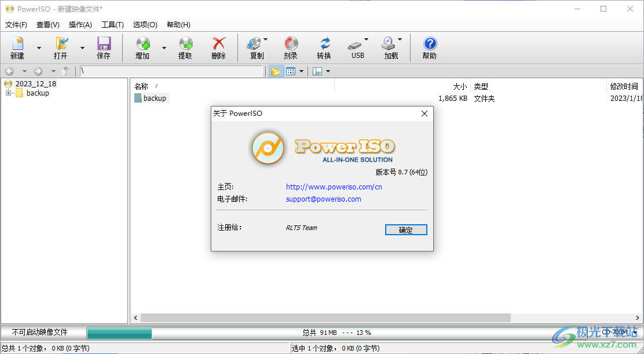Expand the backup folder tree node
Screen dimensions: 644x354
(8, 93)
